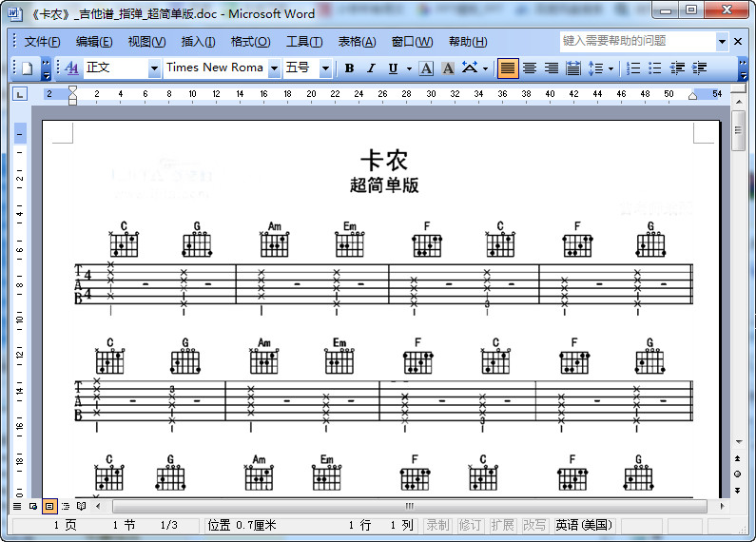Open the 文件(F) menu
This screenshot has width=756, height=542.
[43, 42]
